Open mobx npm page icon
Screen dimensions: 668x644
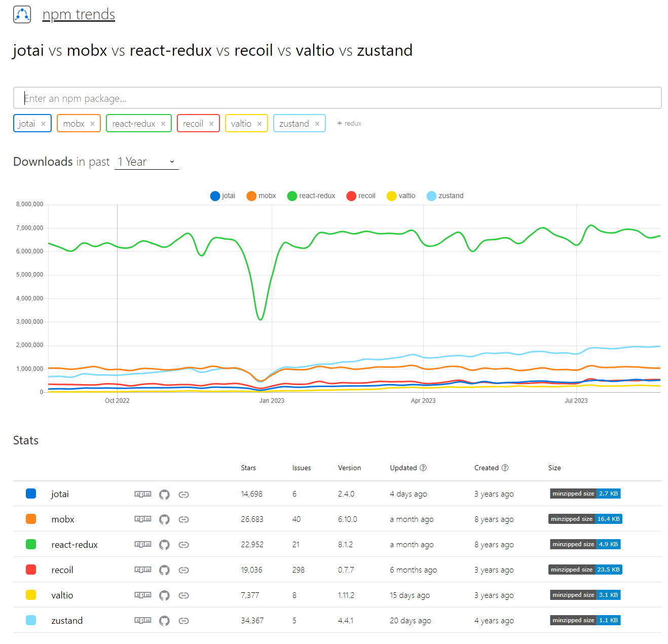(143, 519)
